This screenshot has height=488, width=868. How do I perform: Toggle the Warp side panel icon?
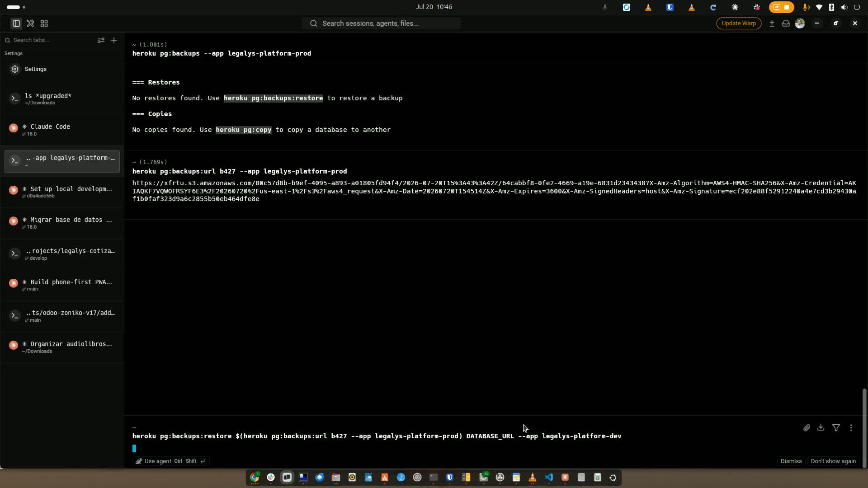(x=16, y=23)
